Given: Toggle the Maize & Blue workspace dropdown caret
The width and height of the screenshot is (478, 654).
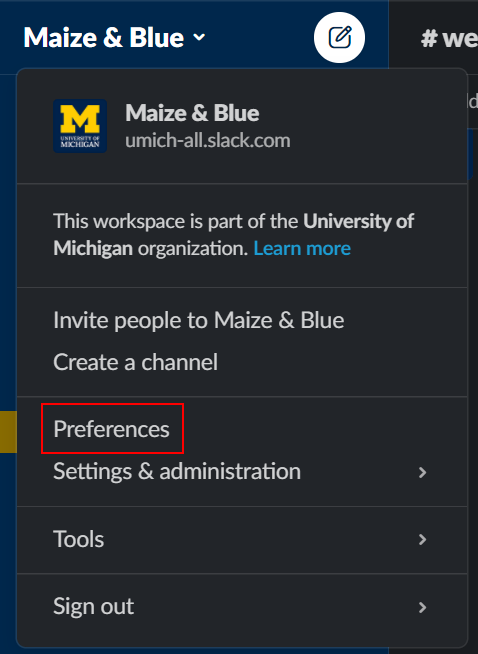Looking at the screenshot, I should (x=199, y=38).
